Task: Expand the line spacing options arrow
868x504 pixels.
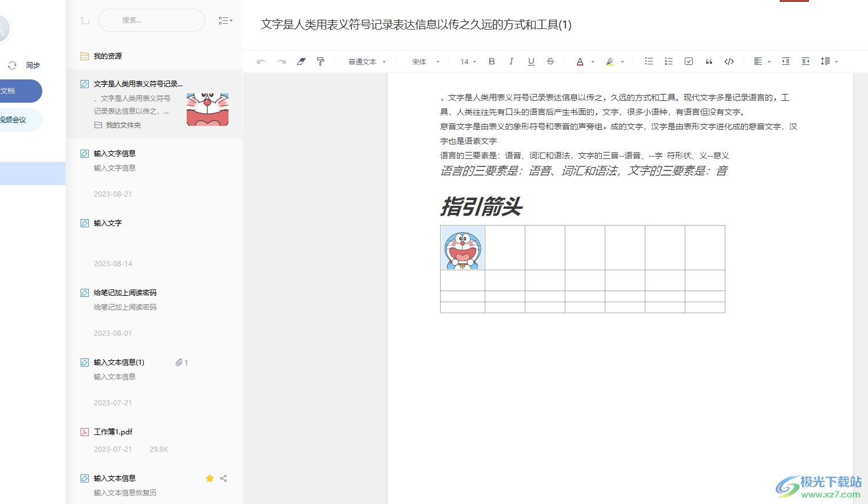Action: tap(836, 61)
